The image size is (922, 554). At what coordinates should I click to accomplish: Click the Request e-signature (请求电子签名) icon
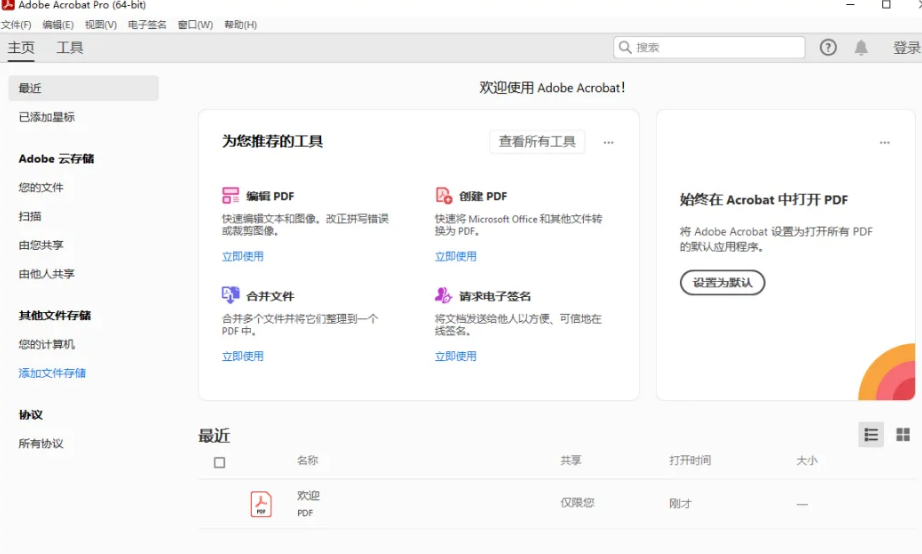pos(443,295)
